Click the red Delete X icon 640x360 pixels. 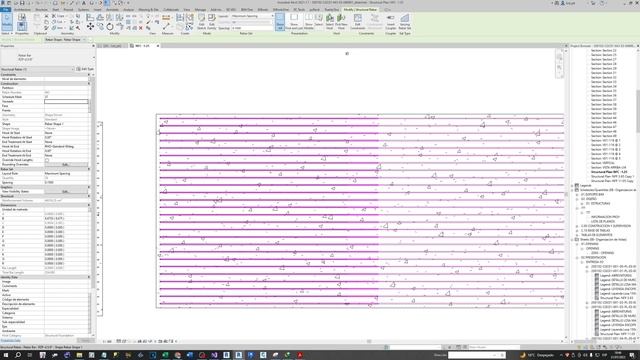(x=141, y=28)
